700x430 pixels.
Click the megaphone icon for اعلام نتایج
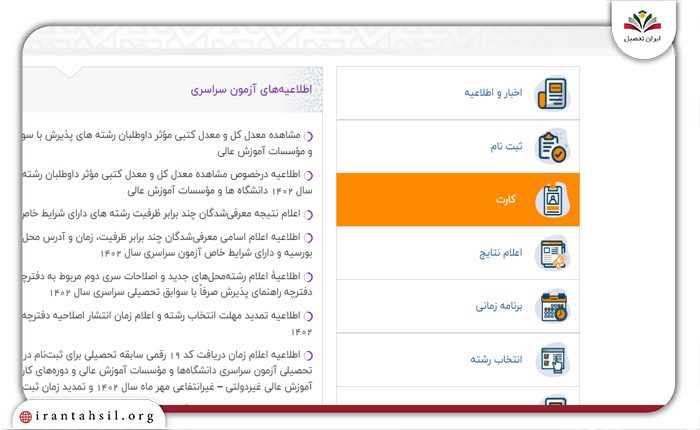pos(552,253)
